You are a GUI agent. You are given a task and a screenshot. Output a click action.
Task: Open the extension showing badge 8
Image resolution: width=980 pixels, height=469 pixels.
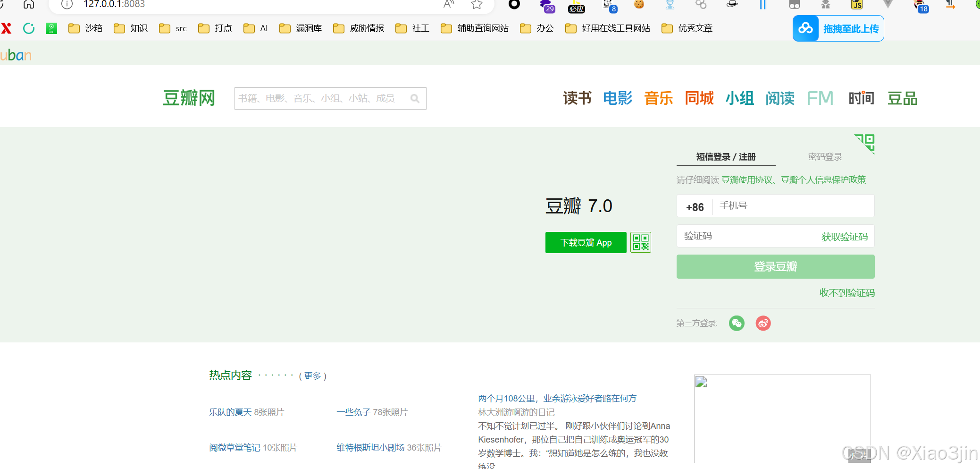pyautogui.click(x=610, y=6)
